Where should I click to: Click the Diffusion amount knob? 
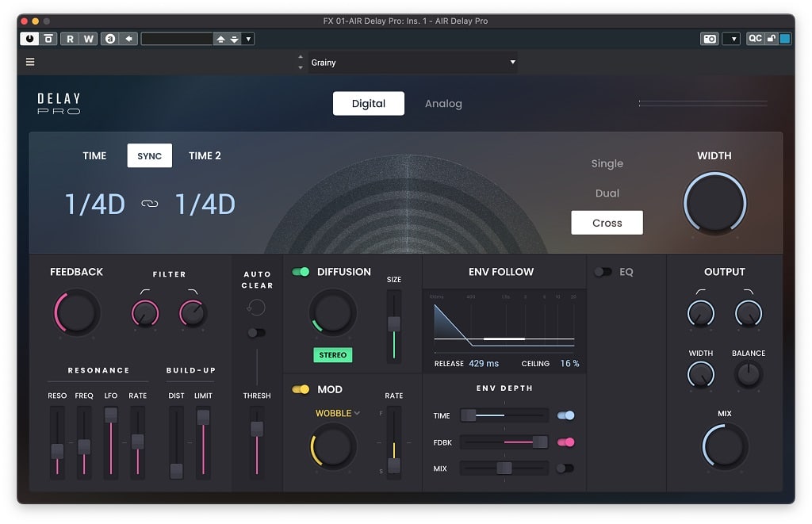332,312
